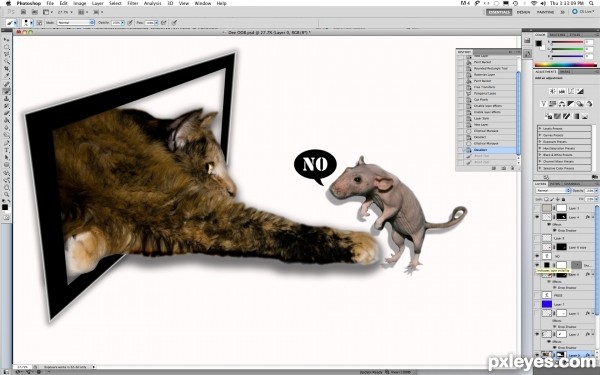
Task: Hide Layer 4 with its eye icon
Action: pyautogui.click(x=537, y=217)
